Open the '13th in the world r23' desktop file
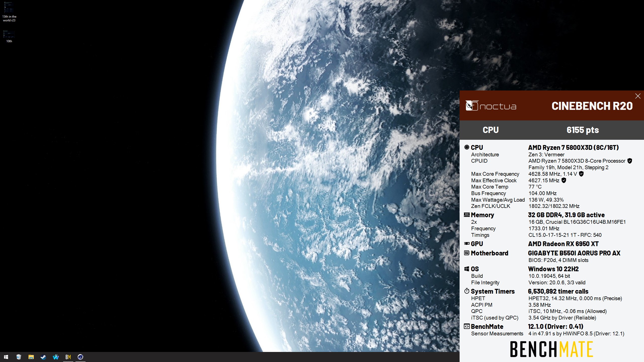Image resolution: width=644 pixels, height=362 pixels. [x=9, y=12]
